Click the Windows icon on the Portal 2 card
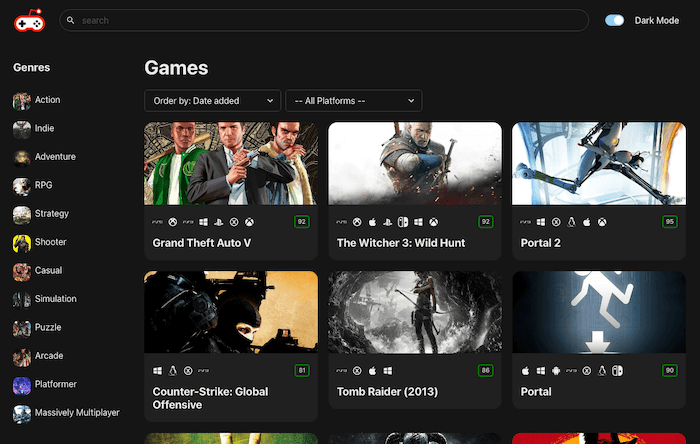This screenshot has width=700, height=444. click(541, 222)
